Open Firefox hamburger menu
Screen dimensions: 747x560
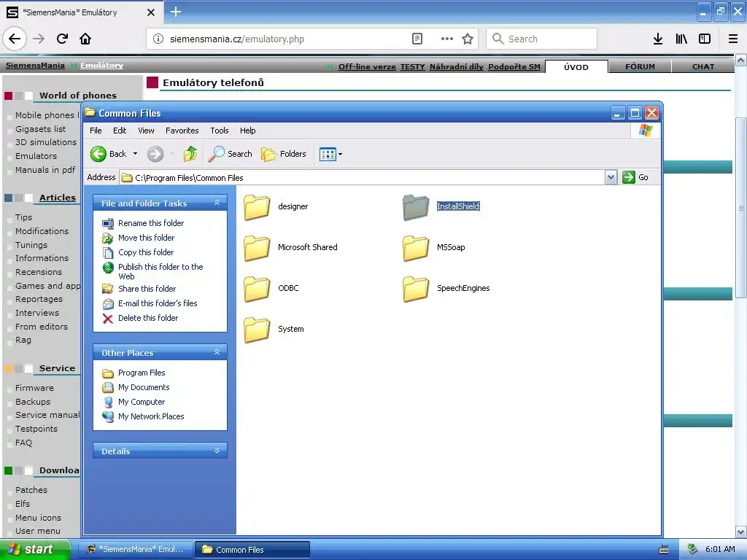click(x=733, y=39)
